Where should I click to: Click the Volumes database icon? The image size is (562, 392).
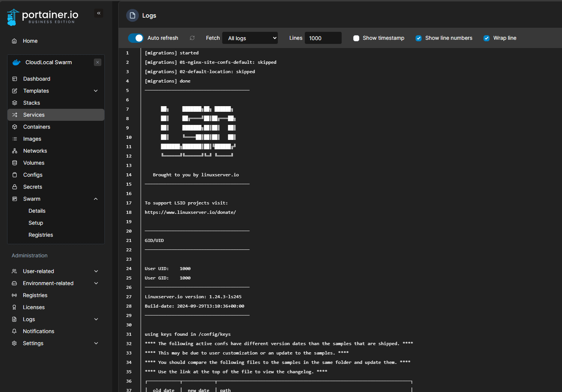click(15, 163)
